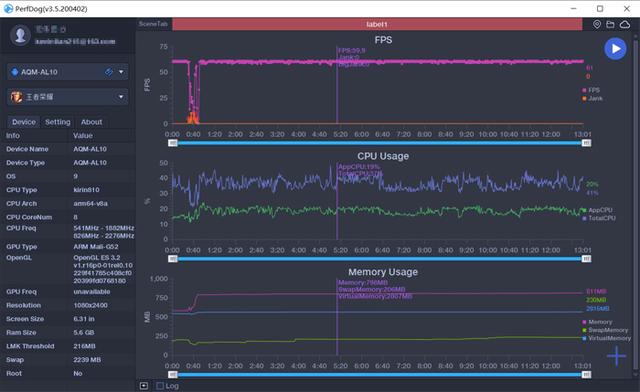Toggle AppCPU legend entry
Viewport: 640px width, 392px height.
point(597,210)
